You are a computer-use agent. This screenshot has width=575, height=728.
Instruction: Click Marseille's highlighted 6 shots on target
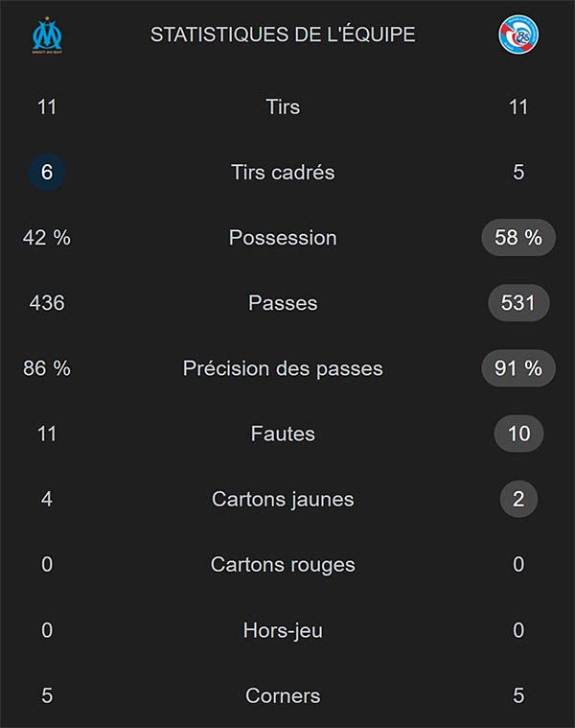click(47, 173)
